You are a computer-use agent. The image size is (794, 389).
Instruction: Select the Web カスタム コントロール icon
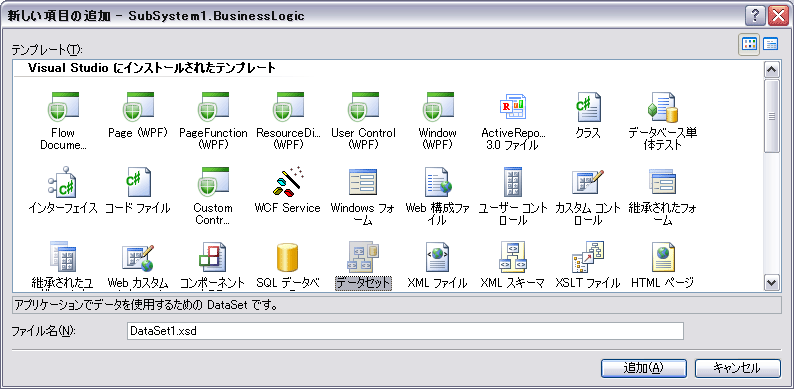click(138, 258)
